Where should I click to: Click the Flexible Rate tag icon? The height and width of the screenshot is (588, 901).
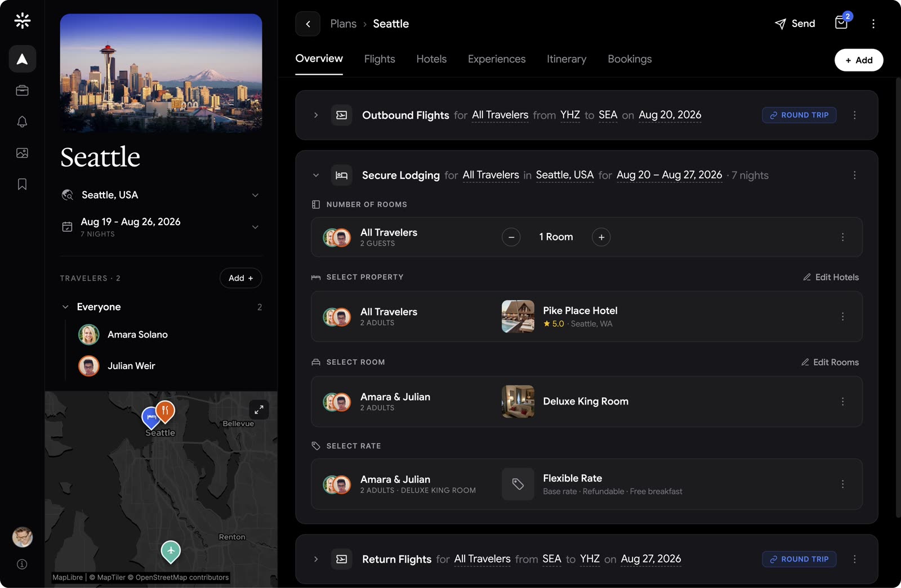pos(518,484)
